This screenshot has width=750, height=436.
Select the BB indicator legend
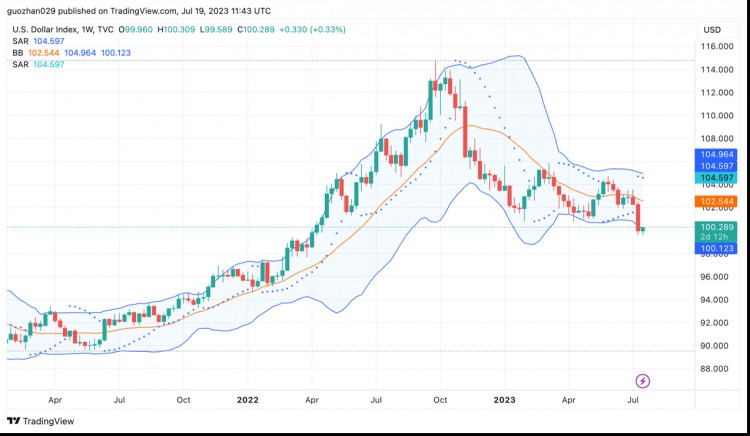tap(17, 52)
